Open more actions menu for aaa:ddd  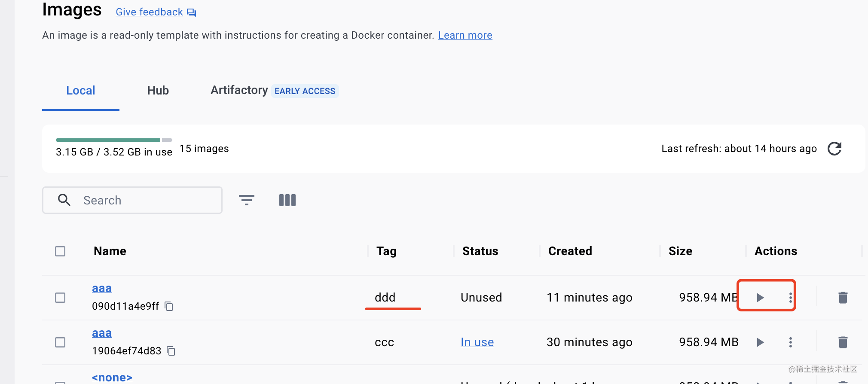(790, 297)
